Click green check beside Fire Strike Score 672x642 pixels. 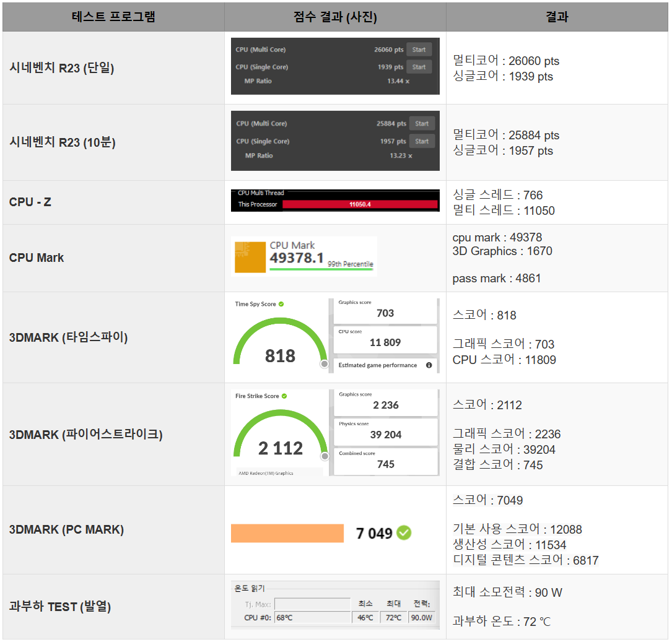(x=284, y=396)
